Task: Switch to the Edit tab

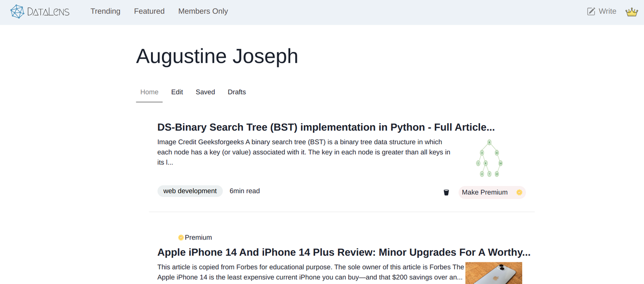Action: pyautogui.click(x=177, y=92)
